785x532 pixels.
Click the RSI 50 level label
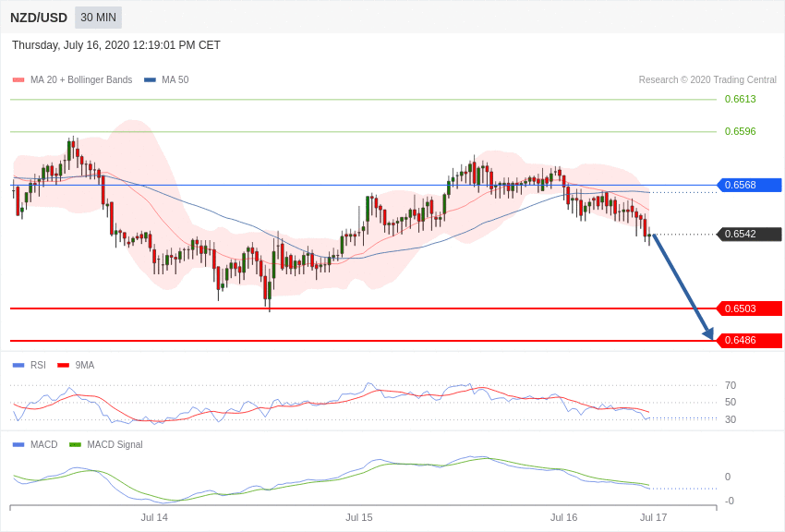coord(731,402)
